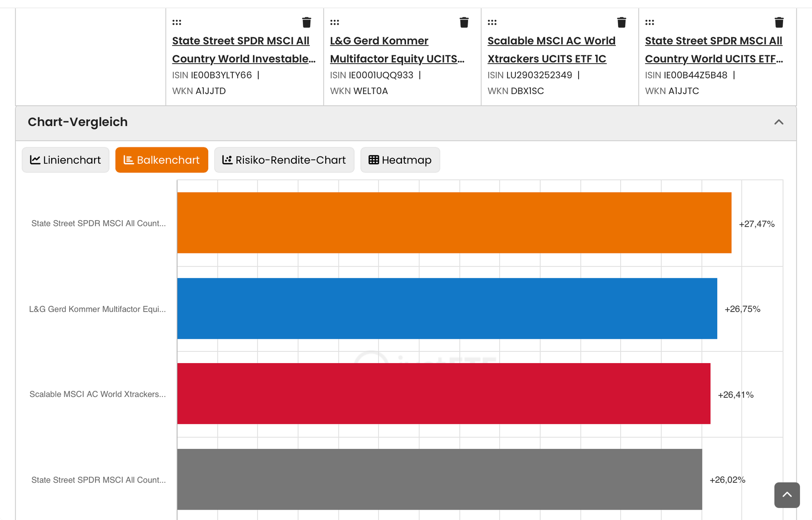Open State Street SPDR MSCI All Country World UCITS ETF link
This screenshot has width=812, height=520.
coord(714,50)
